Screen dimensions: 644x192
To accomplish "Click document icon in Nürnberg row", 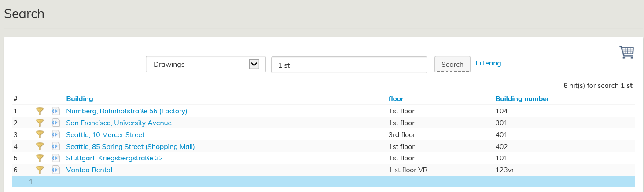I will (x=55, y=111).
